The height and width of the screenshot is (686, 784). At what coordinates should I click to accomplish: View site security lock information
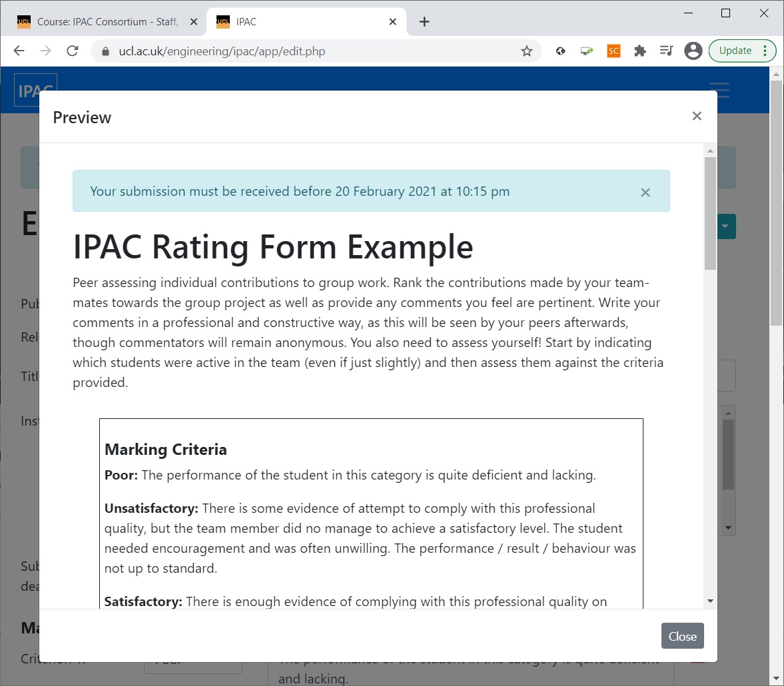tap(105, 51)
